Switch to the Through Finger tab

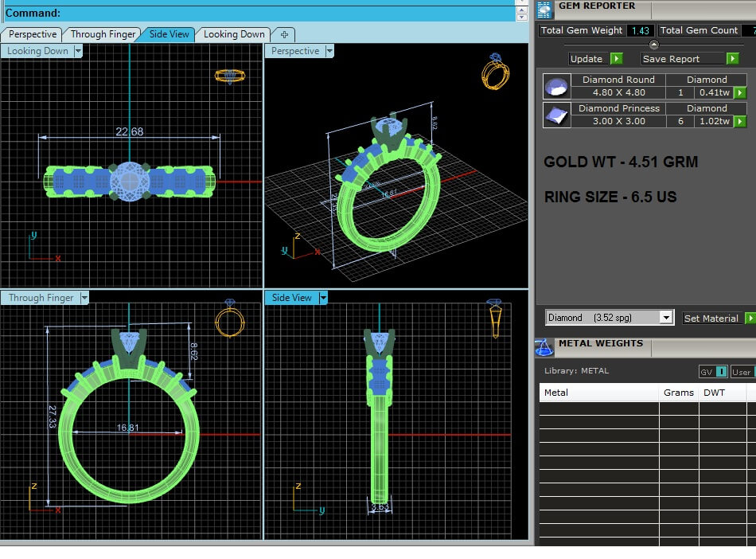pyautogui.click(x=103, y=34)
